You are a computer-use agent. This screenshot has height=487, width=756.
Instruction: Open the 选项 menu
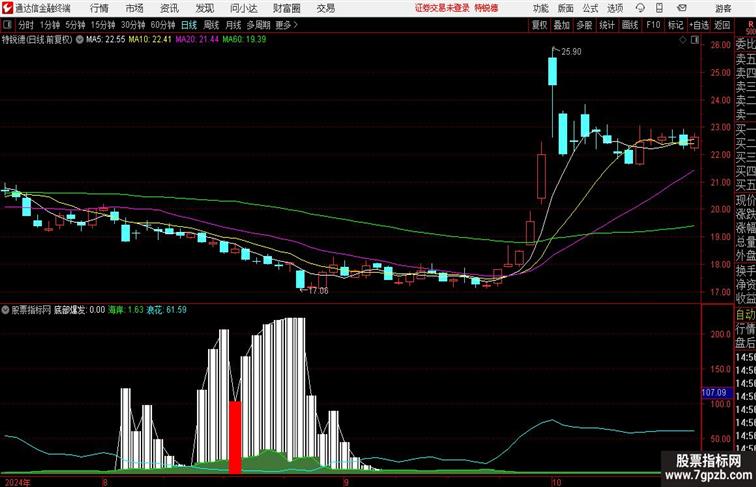click(x=615, y=8)
